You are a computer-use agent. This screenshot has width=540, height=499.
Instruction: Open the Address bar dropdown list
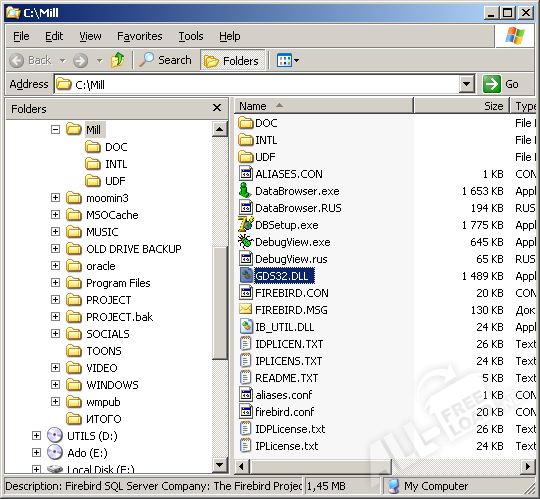pyautogui.click(x=466, y=84)
